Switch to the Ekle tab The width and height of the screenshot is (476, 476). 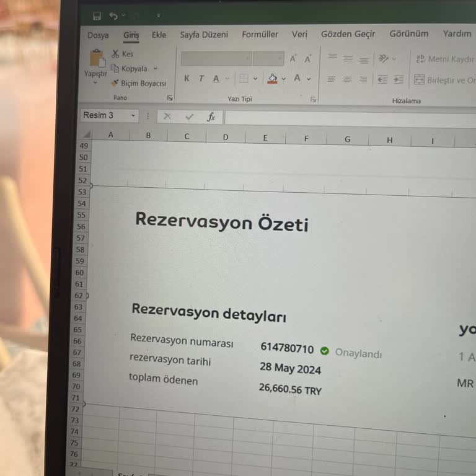(x=159, y=35)
